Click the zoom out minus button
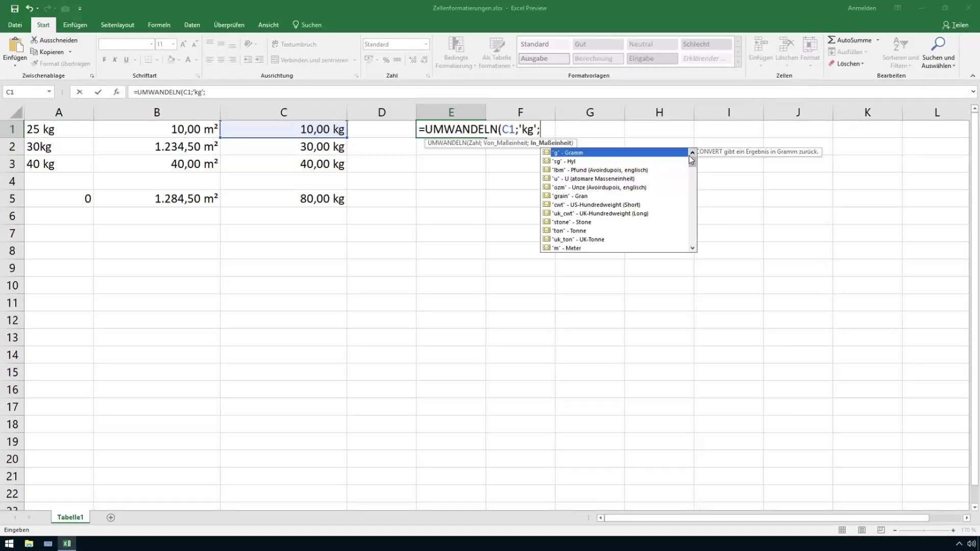980x551 pixels. (x=895, y=530)
